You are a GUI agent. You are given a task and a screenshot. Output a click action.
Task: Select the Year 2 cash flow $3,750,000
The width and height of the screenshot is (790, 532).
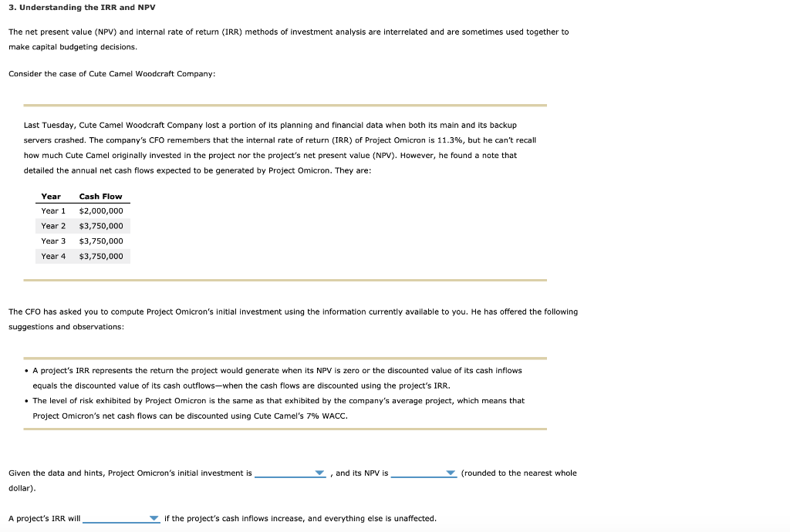(101, 225)
